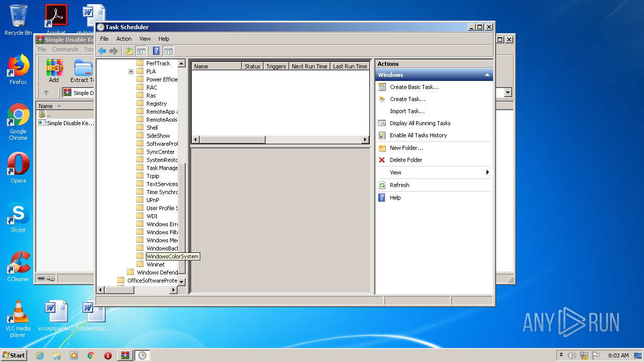Select the Registry tree folder
Viewport: 644px width, 362px height.
pyautogui.click(x=156, y=104)
